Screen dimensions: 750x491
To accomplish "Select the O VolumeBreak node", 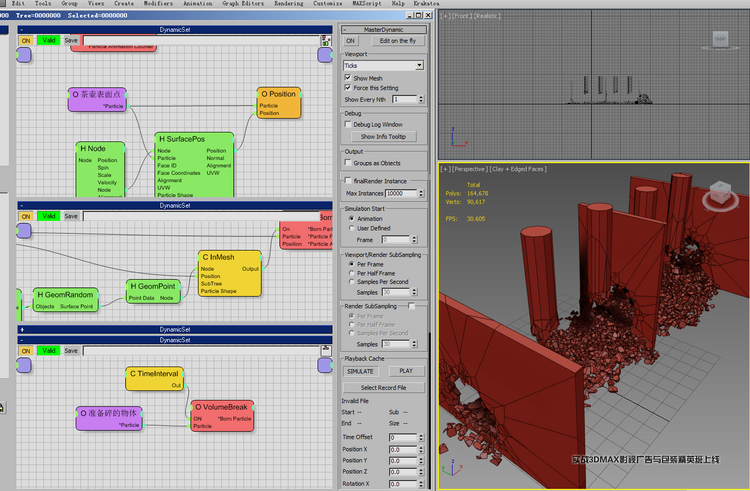I will point(222,416).
